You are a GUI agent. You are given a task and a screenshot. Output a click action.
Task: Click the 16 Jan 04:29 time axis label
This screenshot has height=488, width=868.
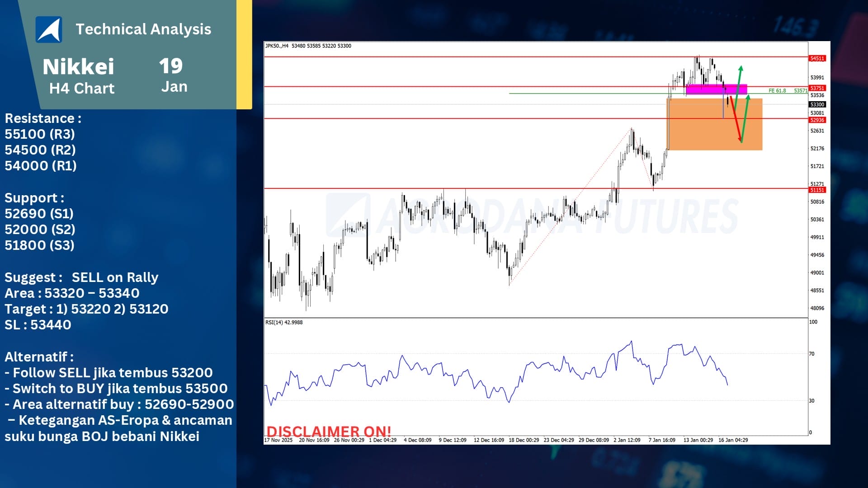tap(733, 440)
